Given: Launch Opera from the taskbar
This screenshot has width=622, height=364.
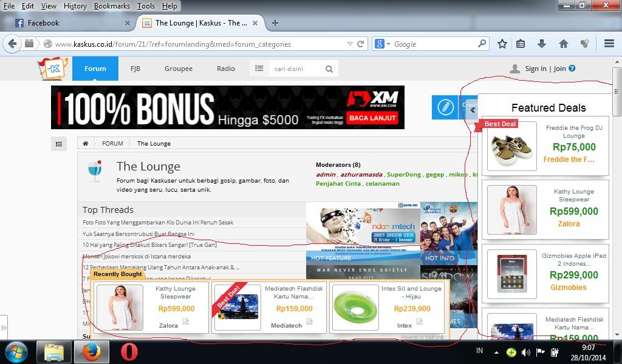Looking at the screenshot, I should tap(129, 352).
